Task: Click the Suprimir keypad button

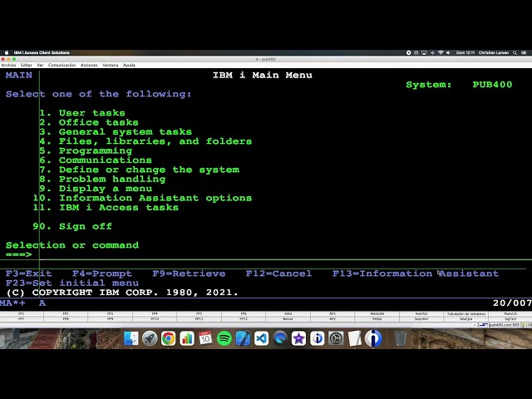Action: coord(421,319)
